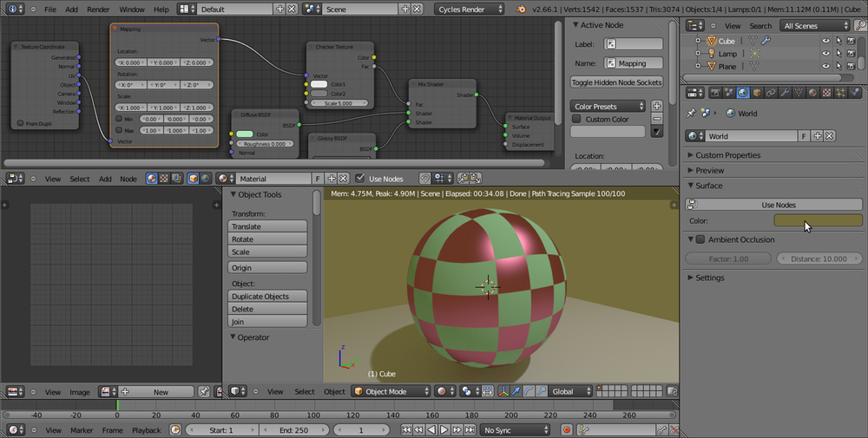The image size is (868, 438).
Task: Open the Marker menu in timeline
Action: coord(82,430)
